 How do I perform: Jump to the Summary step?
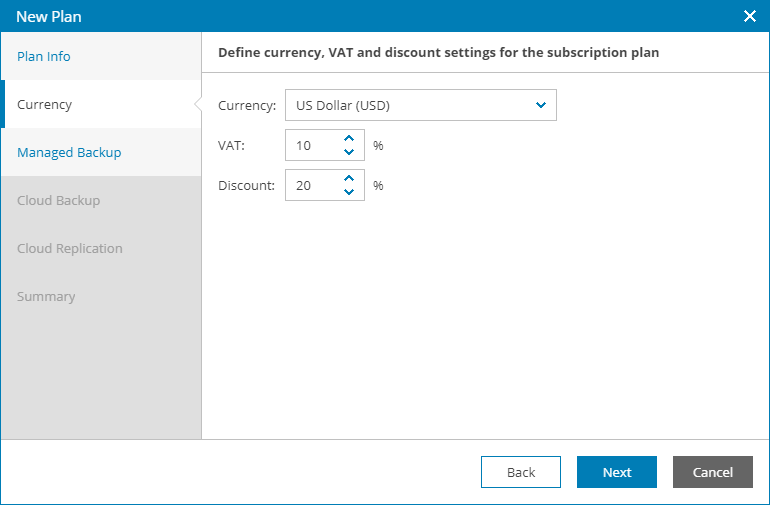coord(46,296)
